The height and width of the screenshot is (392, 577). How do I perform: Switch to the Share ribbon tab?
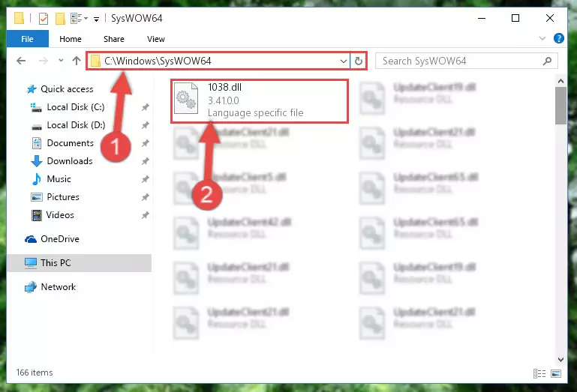coord(114,39)
